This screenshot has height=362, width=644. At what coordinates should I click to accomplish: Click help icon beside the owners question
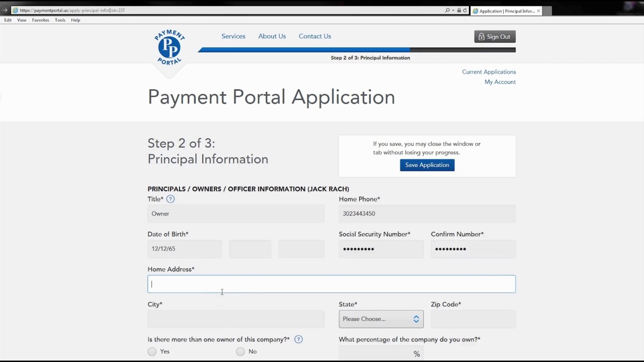tap(298, 339)
